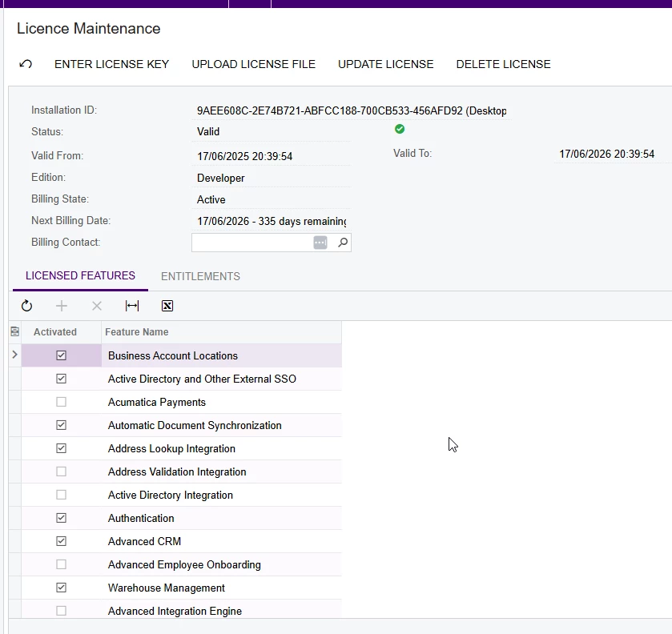Enable Advanced Integration Engine checkbox

pyautogui.click(x=62, y=611)
